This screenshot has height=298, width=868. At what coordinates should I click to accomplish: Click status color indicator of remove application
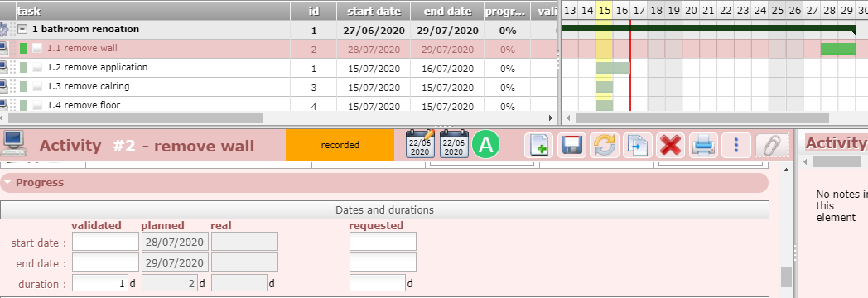23,68
